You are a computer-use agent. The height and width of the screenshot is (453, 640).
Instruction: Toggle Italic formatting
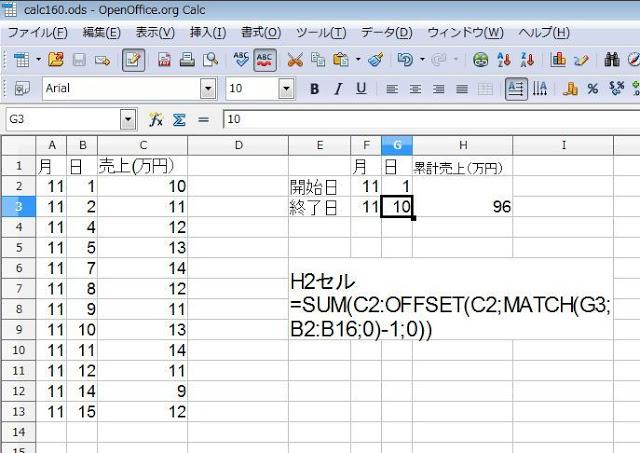click(337, 89)
